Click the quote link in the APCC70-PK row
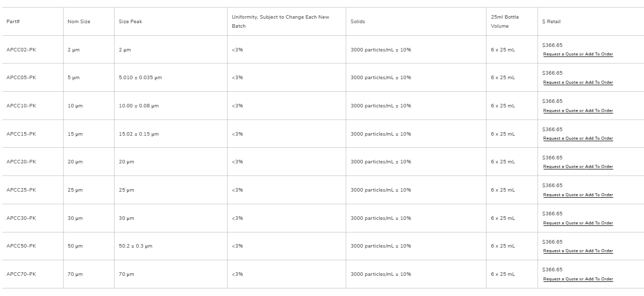644x296 pixels. tap(578, 279)
